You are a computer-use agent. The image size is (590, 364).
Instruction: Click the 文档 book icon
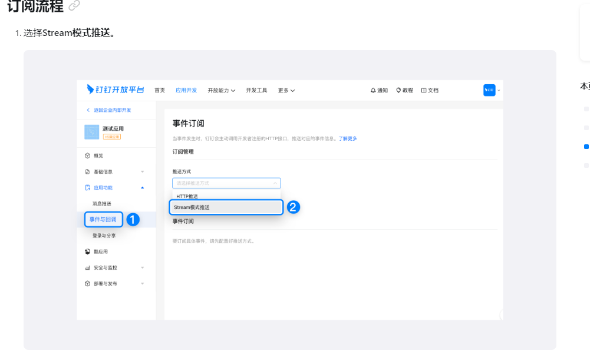[424, 90]
